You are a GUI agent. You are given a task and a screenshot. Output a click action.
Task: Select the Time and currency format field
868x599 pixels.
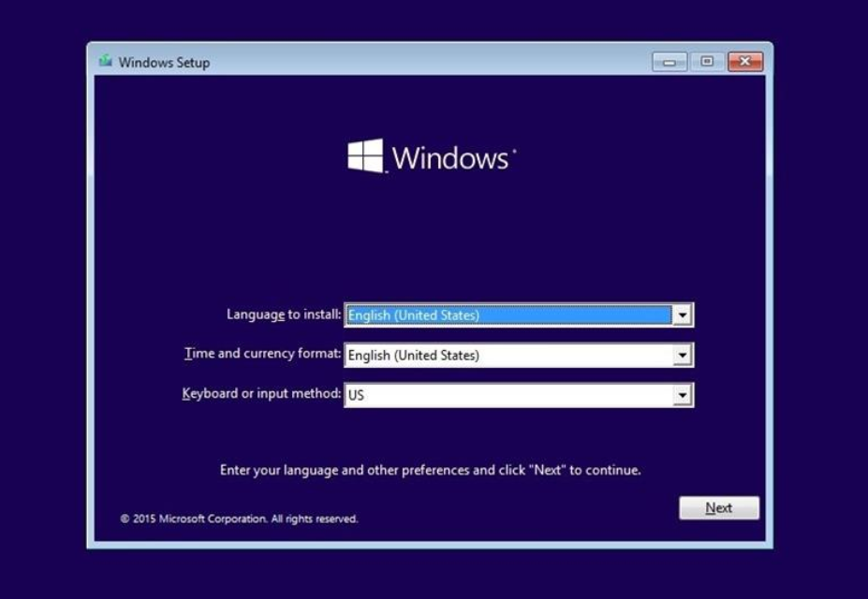click(519, 355)
